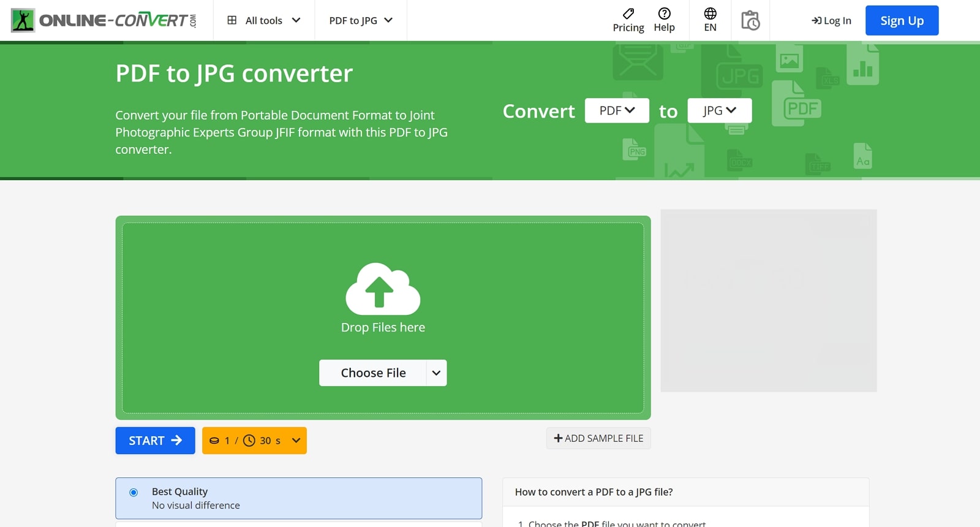Click the Pricing tag icon
The height and width of the screenshot is (527, 980).
(628, 13)
